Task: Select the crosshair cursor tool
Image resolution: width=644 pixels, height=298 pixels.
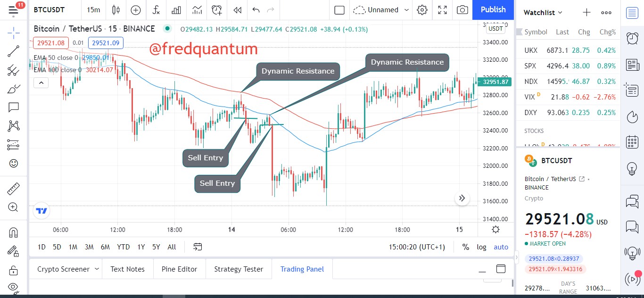Action: coord(14,33)
